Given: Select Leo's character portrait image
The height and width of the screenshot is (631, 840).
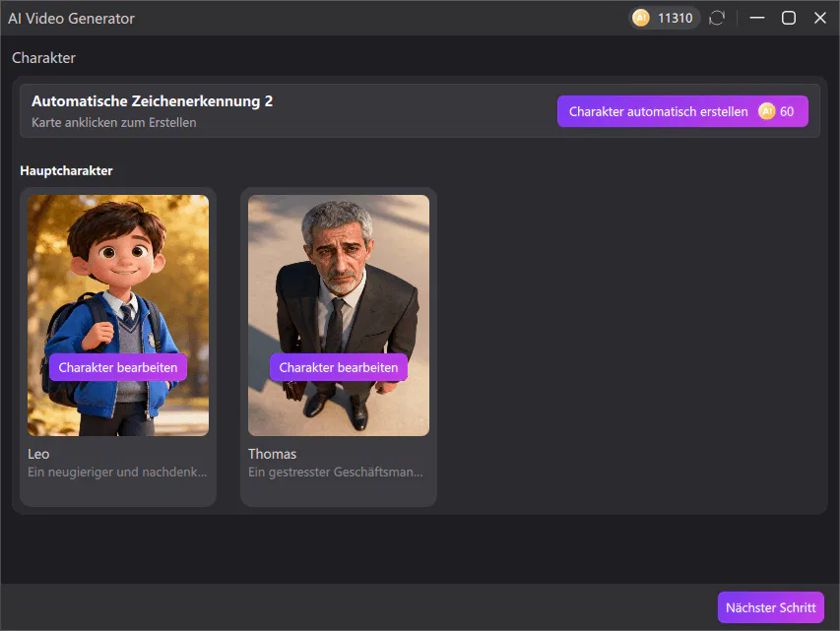Looking at the screenshot, I should tap(118, 276).
